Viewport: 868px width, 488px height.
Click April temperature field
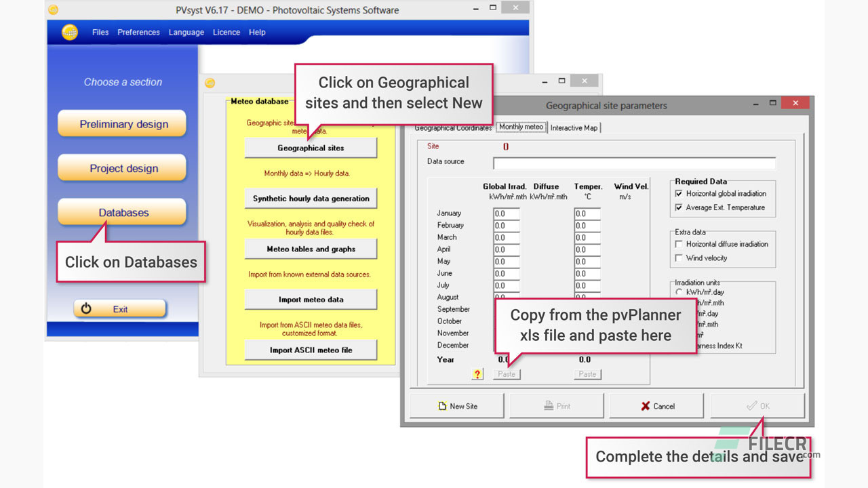pyautogui.click(x=587, y=249)
